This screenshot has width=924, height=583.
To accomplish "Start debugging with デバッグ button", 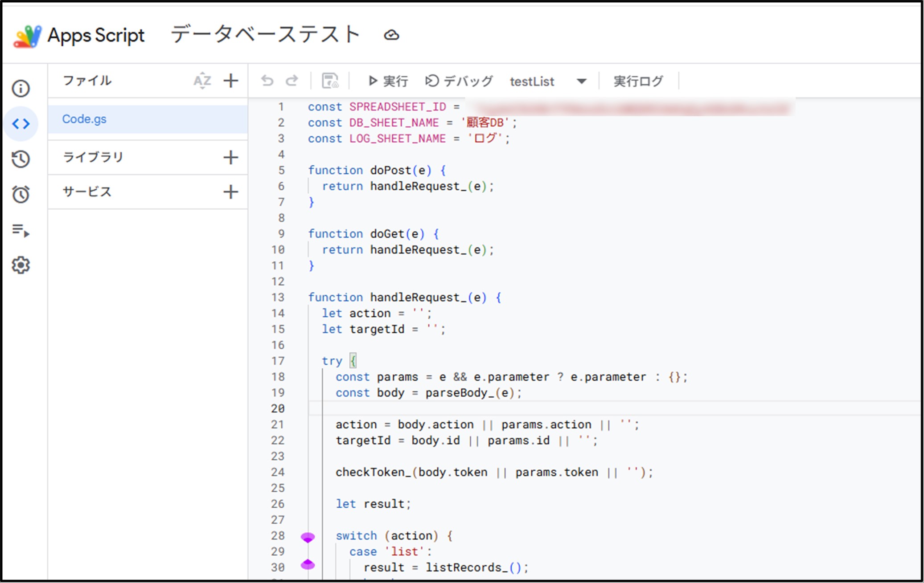I will [459, 81].
